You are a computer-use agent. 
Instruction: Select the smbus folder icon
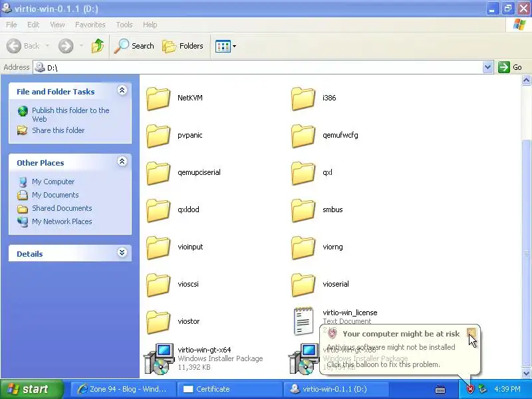click(303, 211)
